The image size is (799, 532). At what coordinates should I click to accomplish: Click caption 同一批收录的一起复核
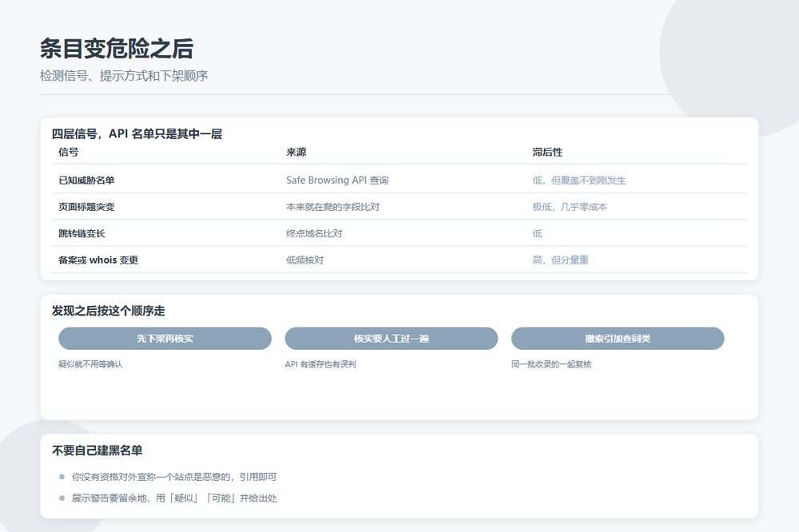(x=551, y=363)
